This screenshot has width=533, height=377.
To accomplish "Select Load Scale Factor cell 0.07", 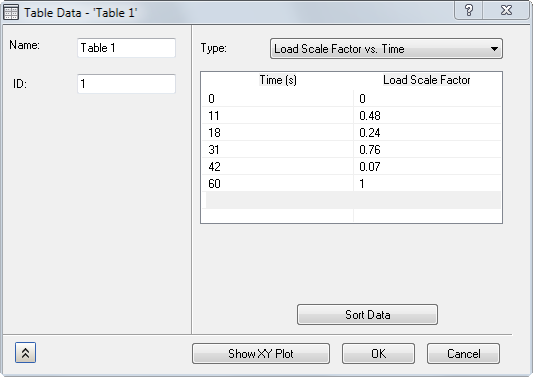I will 427,167.
